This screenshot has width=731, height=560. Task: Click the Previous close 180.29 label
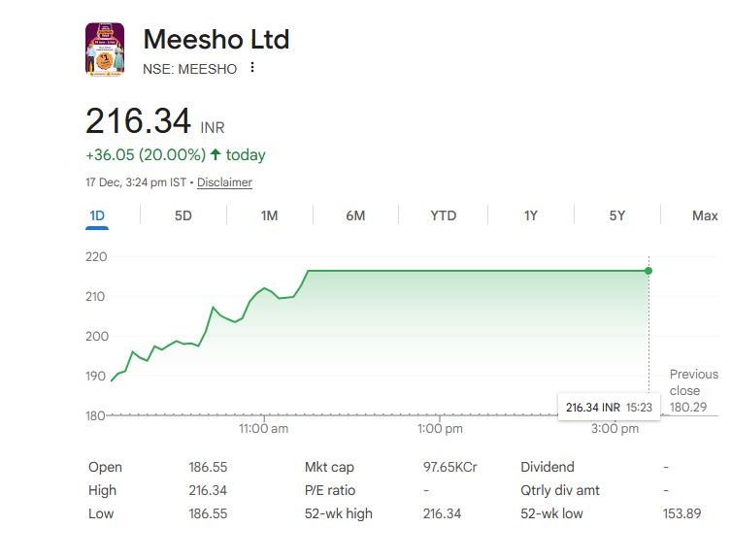pos(693,390)
